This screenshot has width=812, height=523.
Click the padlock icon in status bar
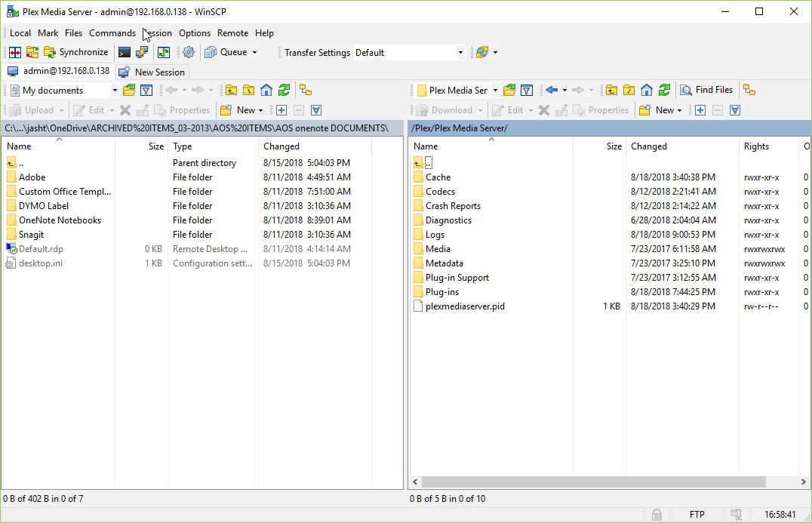point(657,514)
